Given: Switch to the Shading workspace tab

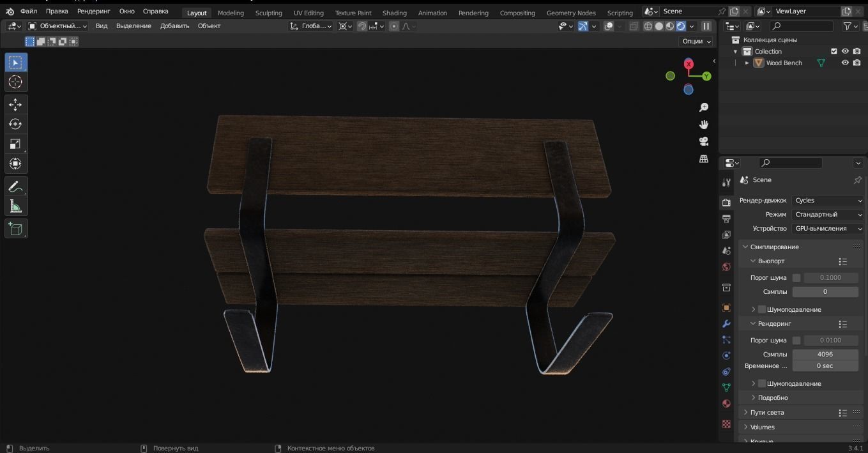Looking at the screenshot, I should point(394,13).
